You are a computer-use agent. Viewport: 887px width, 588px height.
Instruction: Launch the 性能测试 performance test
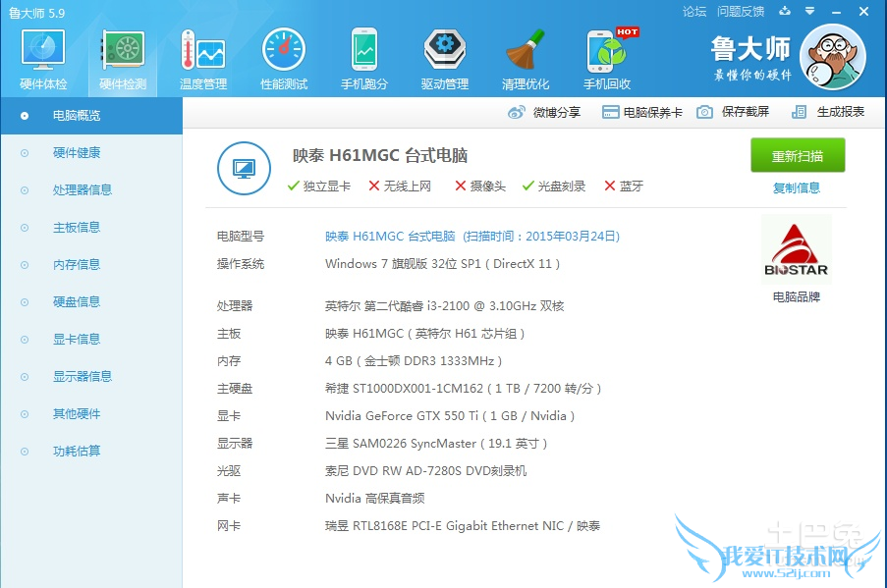click(x=283, y=56)
